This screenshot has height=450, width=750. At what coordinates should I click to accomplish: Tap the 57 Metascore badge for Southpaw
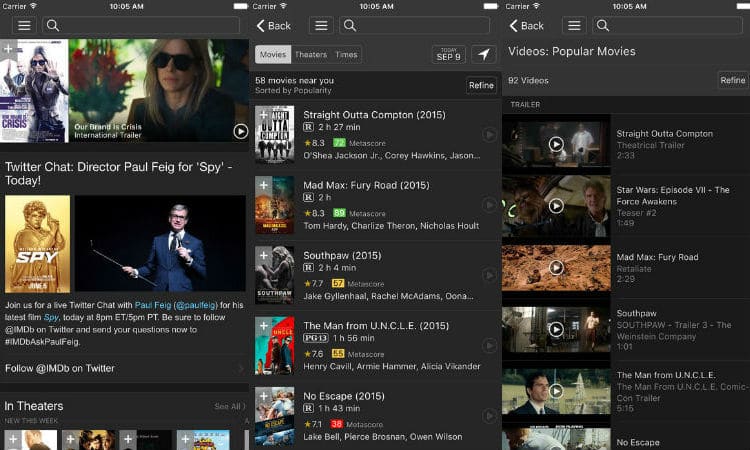point(338,284)
